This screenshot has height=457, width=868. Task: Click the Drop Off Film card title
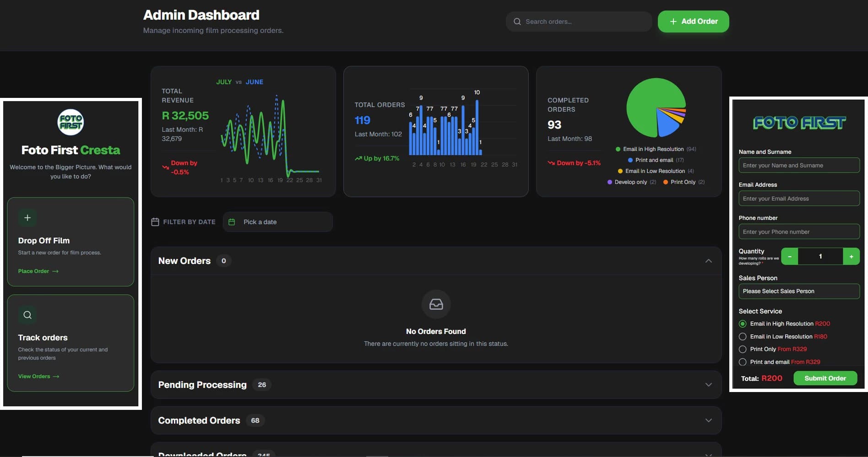(44, 241)
